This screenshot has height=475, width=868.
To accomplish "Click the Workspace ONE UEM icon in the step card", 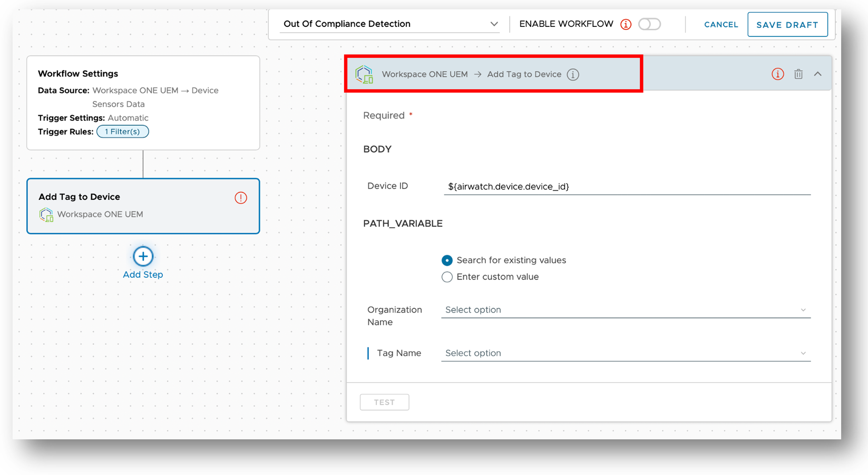I will [x=46, y=215].
